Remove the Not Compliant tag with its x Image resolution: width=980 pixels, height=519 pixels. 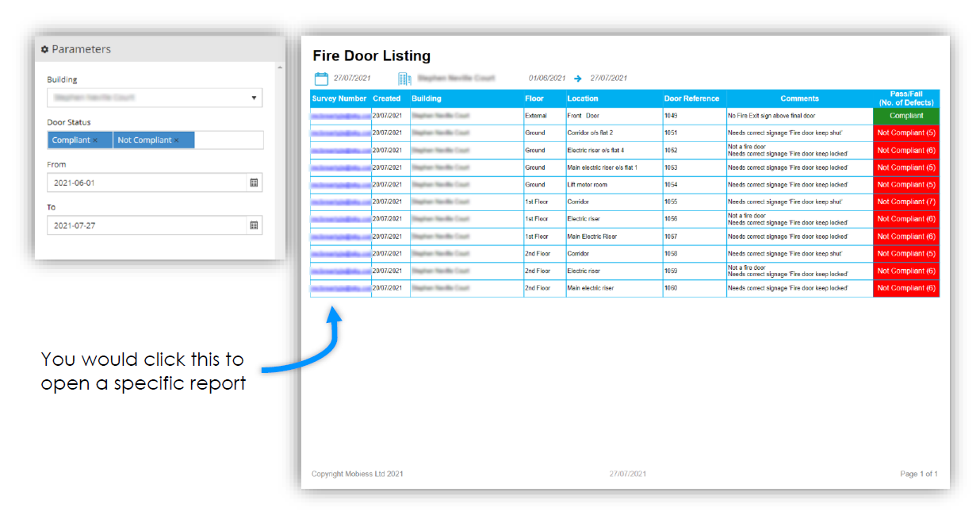176,140
